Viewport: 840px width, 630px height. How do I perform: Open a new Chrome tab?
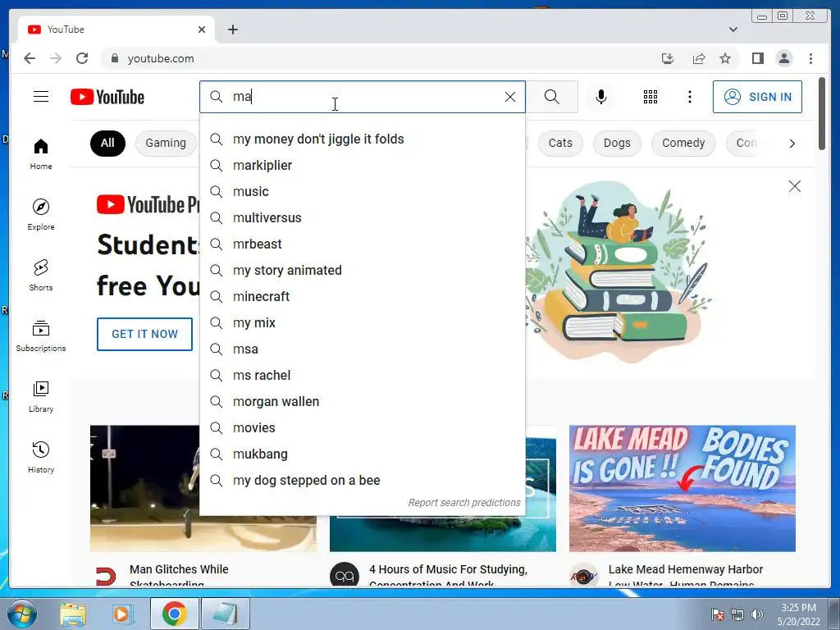click(232, 30)
